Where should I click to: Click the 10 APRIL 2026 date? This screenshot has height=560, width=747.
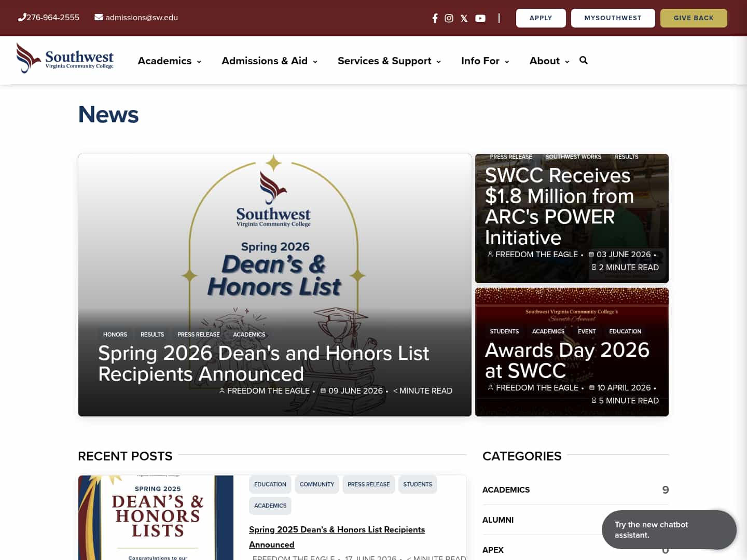(x=624, y=388)
